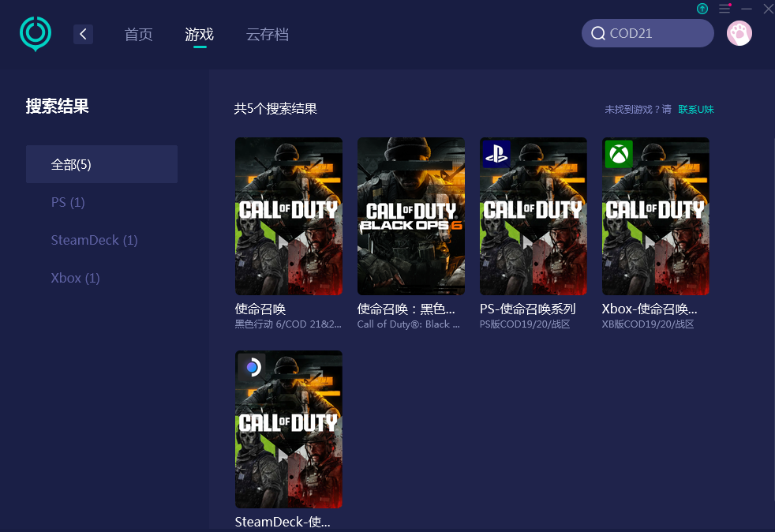Click the green update arrow icon
Image resolution: width=775 pixels, height=532 pixels.
pos(702,9)
